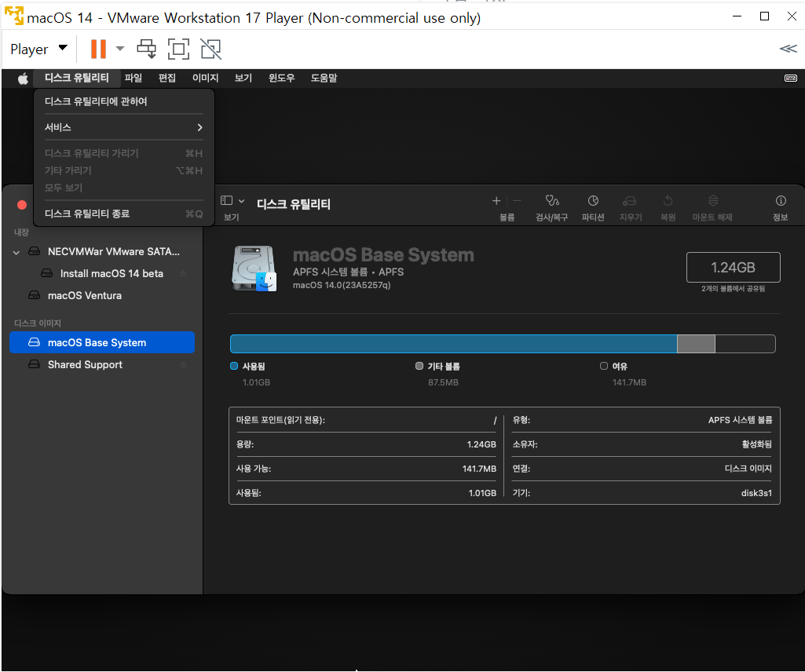Open the 파일 menu
805x672 pixels.
[134, 78]
